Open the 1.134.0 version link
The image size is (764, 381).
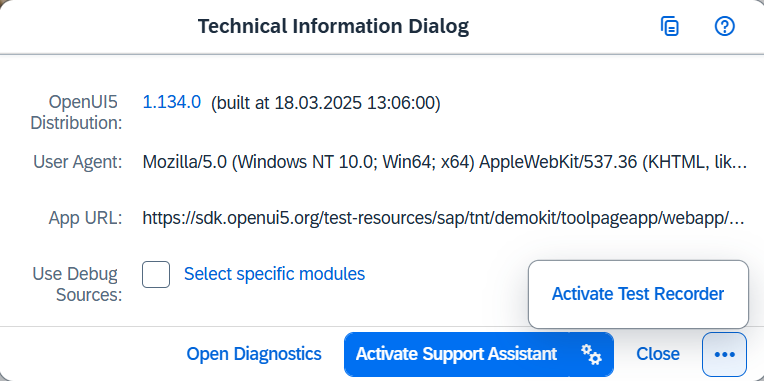tap(172, 102)
